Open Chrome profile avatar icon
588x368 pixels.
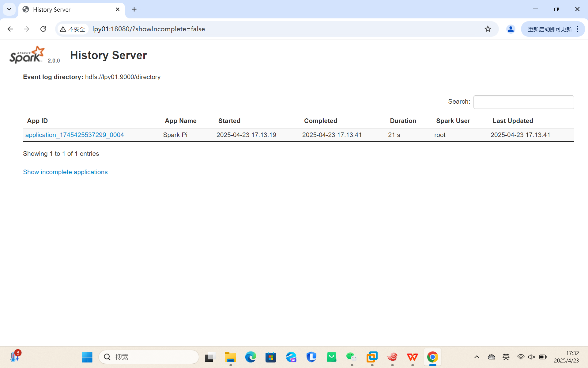(x=511, y=29)
